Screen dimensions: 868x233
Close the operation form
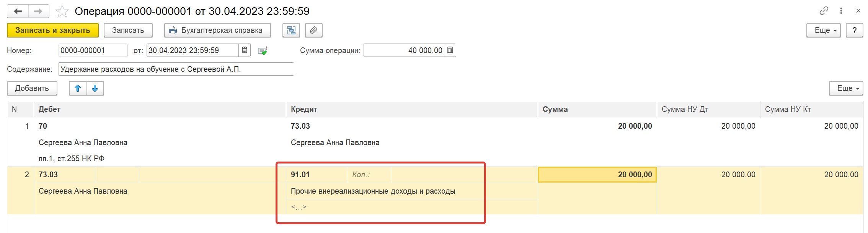coord(858,11)
